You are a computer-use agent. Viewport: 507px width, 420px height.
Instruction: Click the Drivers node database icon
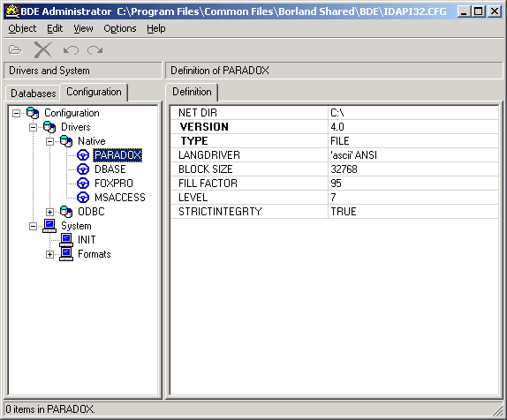click(x=49, y=127)
